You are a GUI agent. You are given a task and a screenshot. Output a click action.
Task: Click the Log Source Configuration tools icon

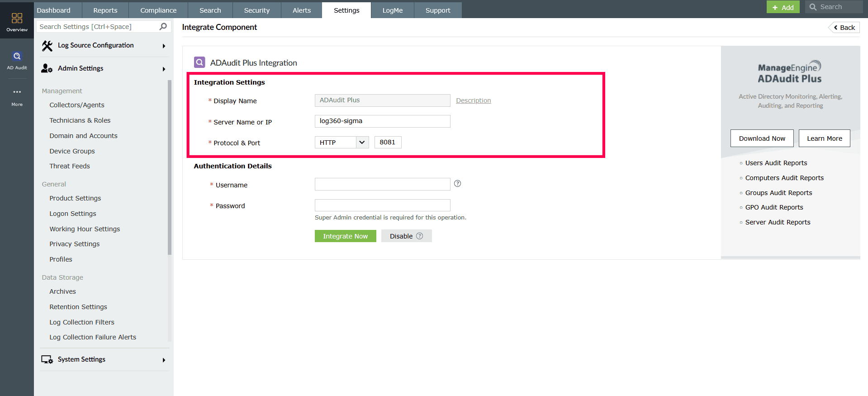pos(47,46)
